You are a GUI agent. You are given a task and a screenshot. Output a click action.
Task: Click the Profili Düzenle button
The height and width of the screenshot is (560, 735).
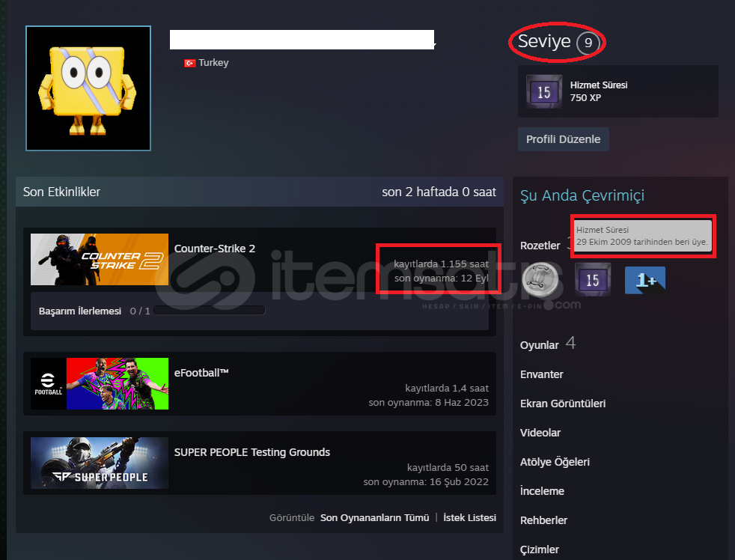pos(563,139)
